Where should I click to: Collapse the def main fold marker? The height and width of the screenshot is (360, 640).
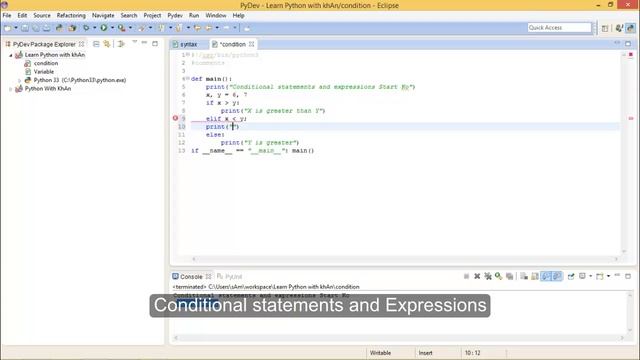click(187, 78)
